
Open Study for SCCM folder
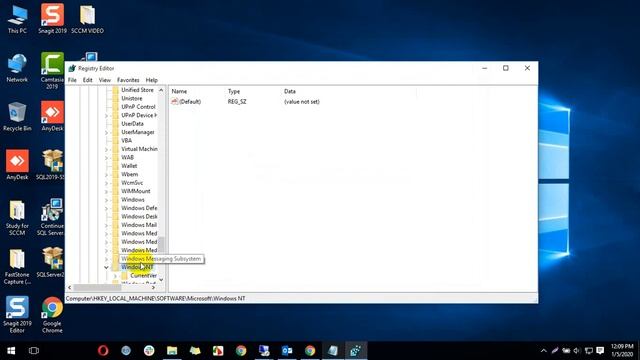pyautogui.click(x=17, y=217)
